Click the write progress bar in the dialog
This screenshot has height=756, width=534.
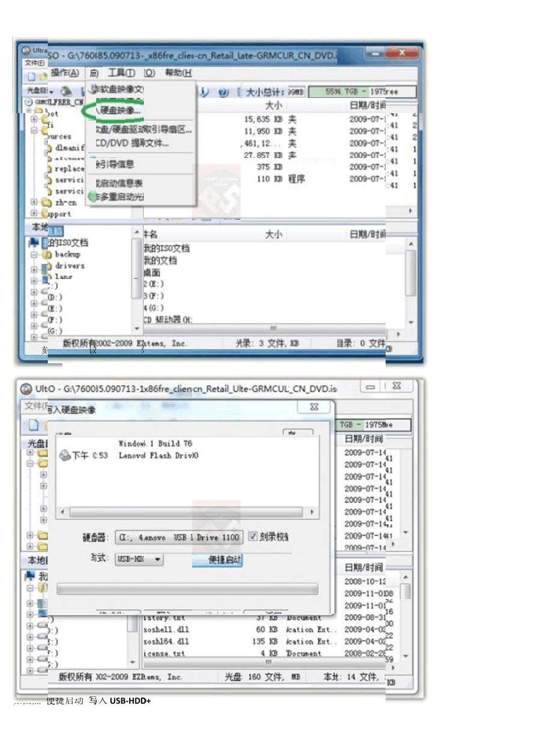pos(187,589)
